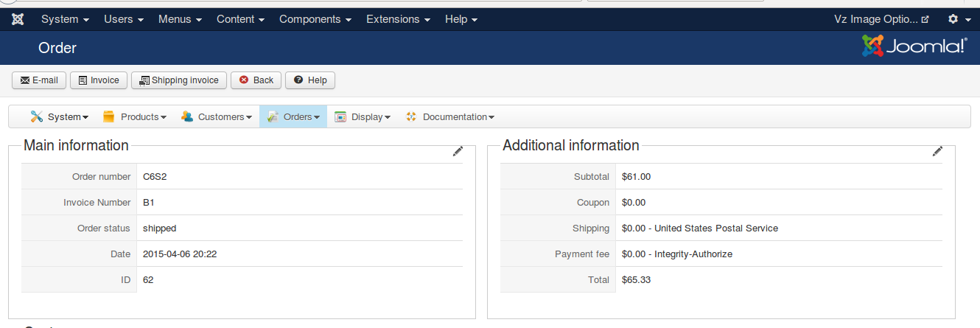Open the Help menu in navbar
The image size is (980, 328).
tap(461, 19)
